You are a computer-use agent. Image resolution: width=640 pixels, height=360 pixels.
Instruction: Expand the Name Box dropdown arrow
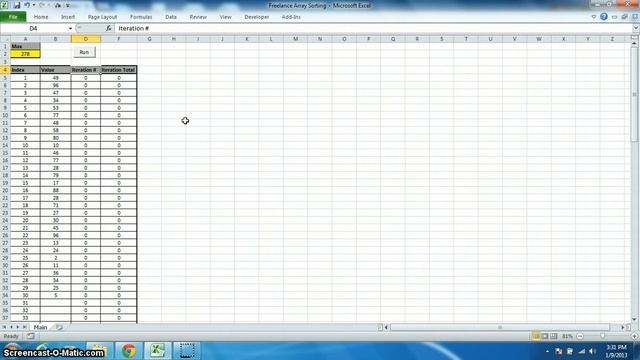coord(70,29)
